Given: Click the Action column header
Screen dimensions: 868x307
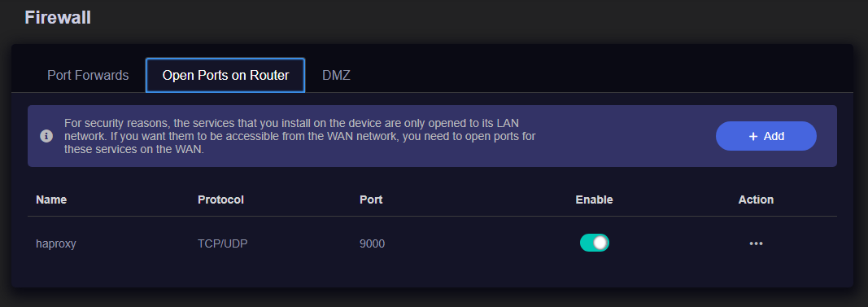Looking at the screenshot, I should click(756, 200).
